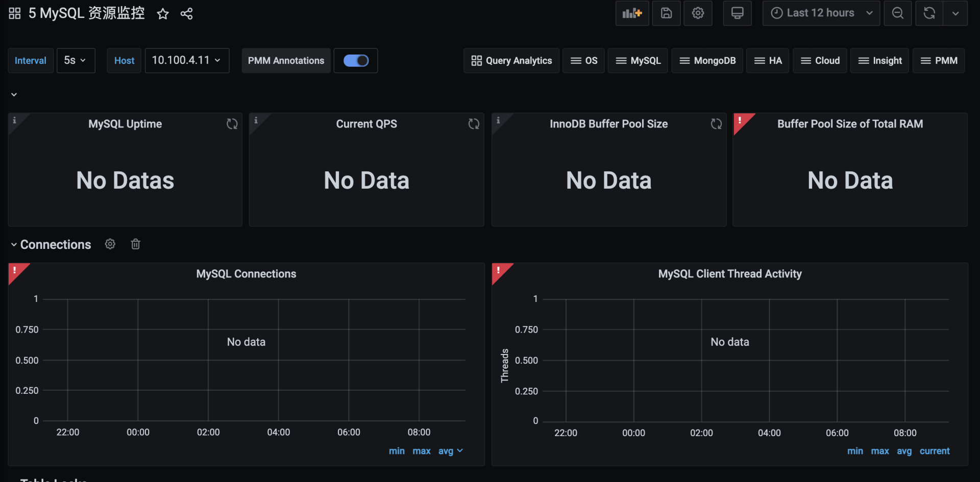Screen dimensions: 980x482
Task: Click the Host variable label
Action: (124, 61)
